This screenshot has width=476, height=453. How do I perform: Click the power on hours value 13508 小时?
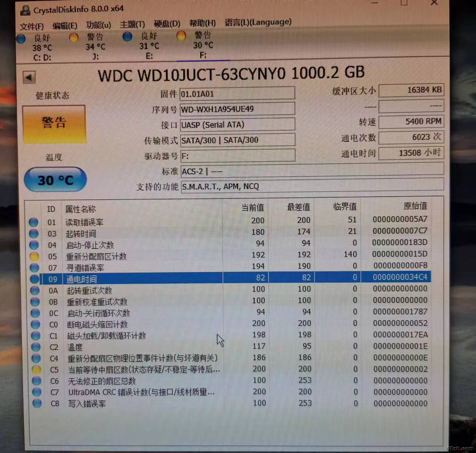point(411,153)
